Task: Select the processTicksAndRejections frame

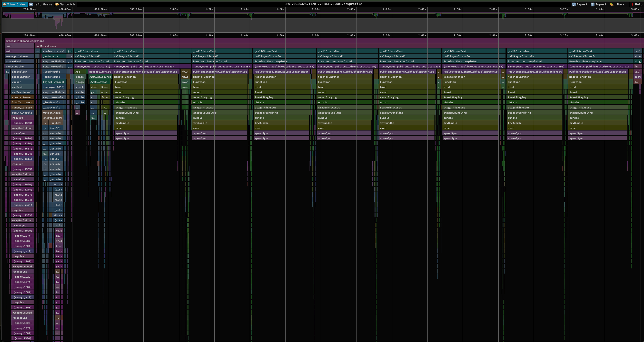Action: (x=25, y=41)
